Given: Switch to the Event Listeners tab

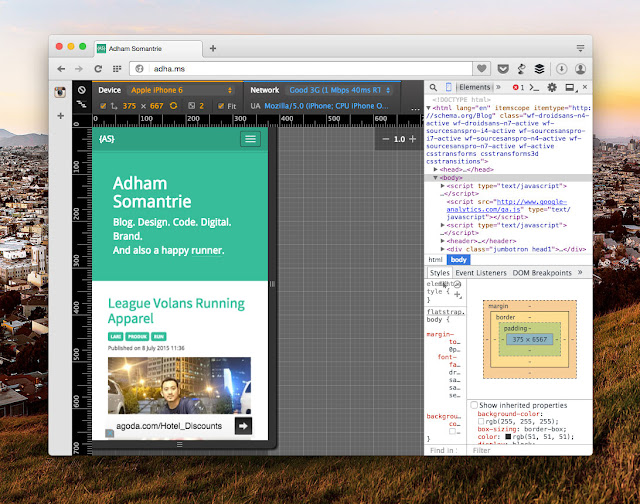Looking at the screenshot, I should (481, 273).
